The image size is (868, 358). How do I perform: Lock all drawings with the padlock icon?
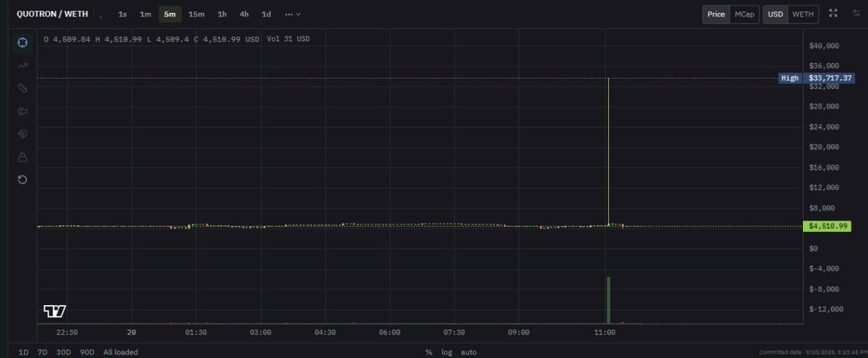[x=22, y=157]
